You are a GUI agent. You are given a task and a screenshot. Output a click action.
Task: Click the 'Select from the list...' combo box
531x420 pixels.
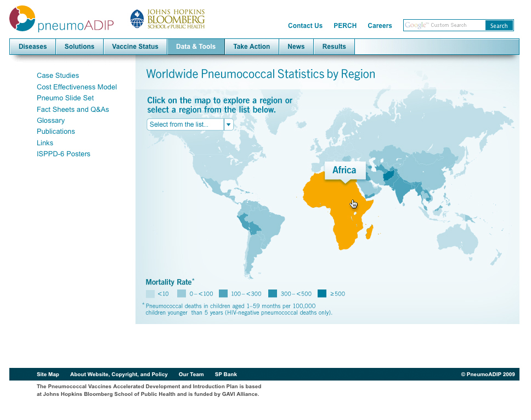point(185,124)
